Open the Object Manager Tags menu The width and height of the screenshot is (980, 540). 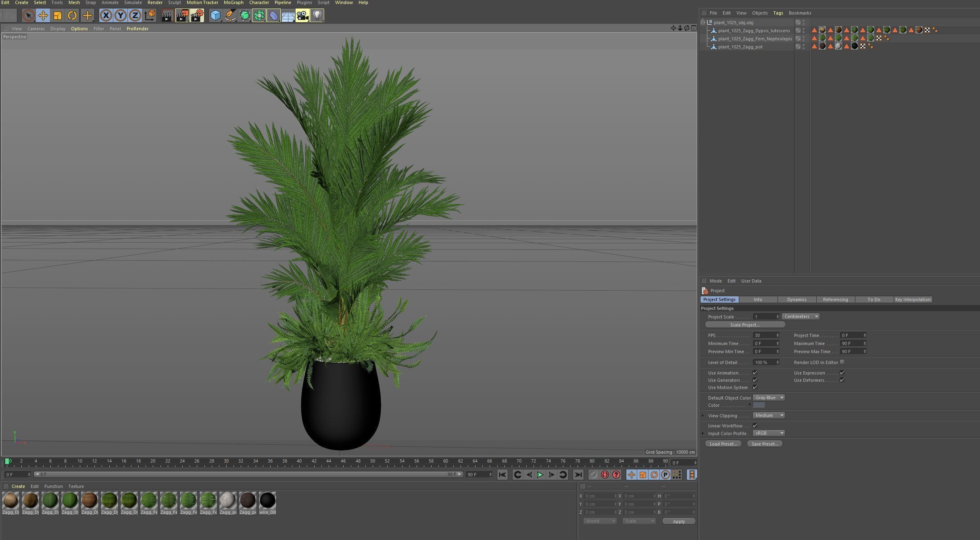pyautogui.click(x=778, y=13)
